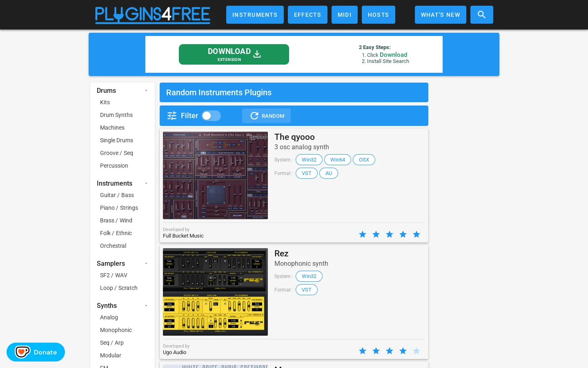Click the green Download text link
This screenshot has width=588, height=368.
(393, 55)
